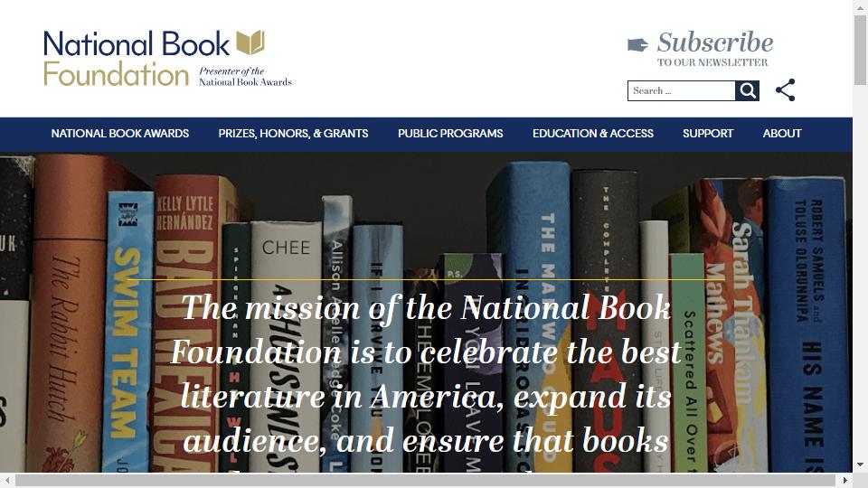The image size is (868, 488).
Task: Click the pointing hand subscribe icon
Action: coord(637,45)
